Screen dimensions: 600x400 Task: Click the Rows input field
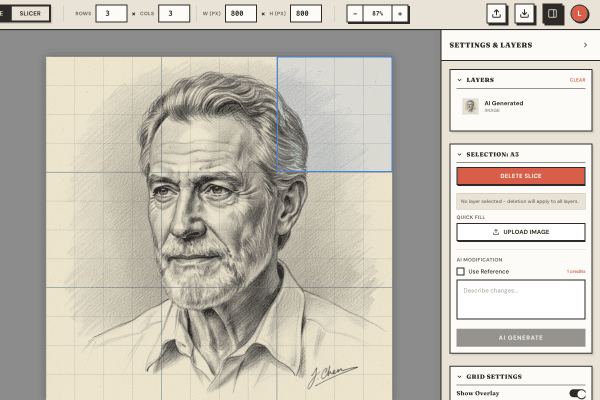[x=111, y=14]
